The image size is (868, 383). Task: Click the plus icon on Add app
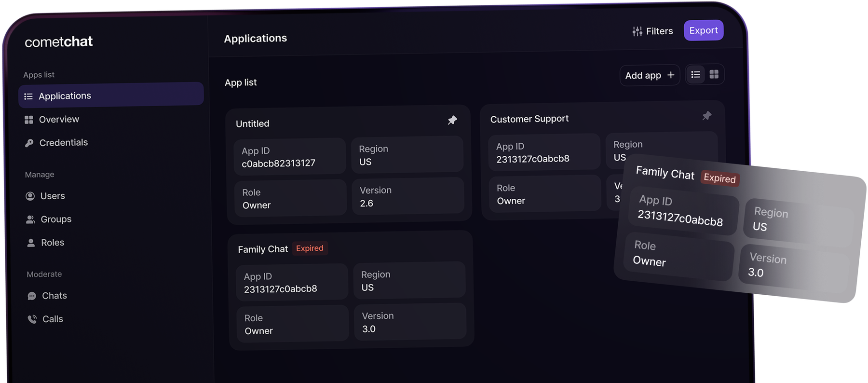(x=671, y=75)
